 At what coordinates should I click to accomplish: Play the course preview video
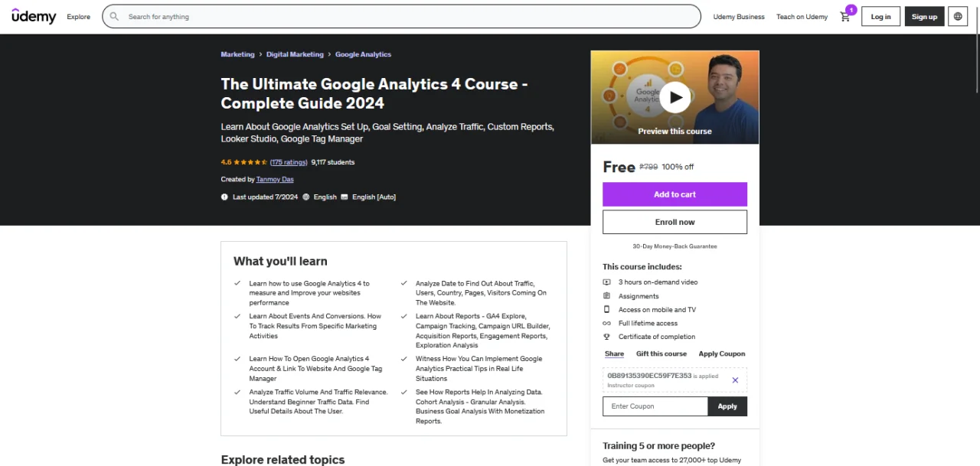point(675,97)
